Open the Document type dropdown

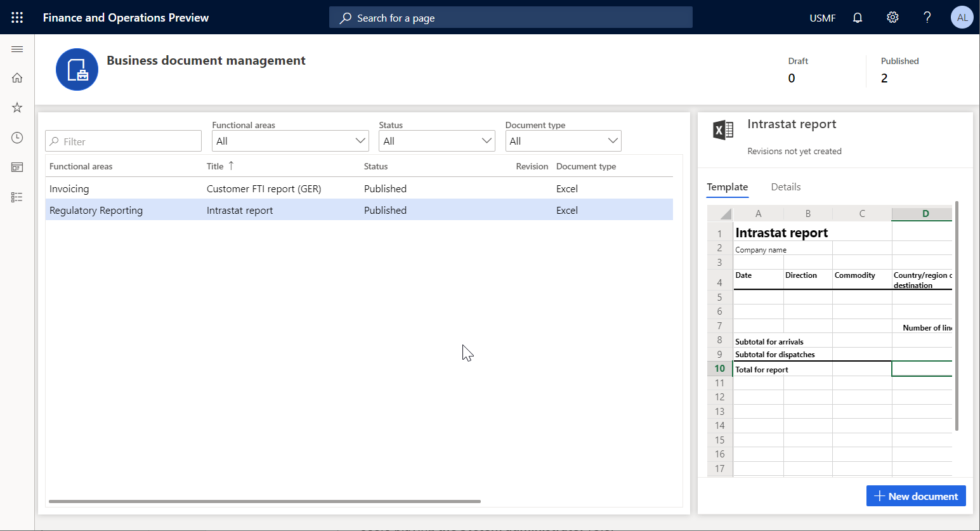(x=563, y=141)
